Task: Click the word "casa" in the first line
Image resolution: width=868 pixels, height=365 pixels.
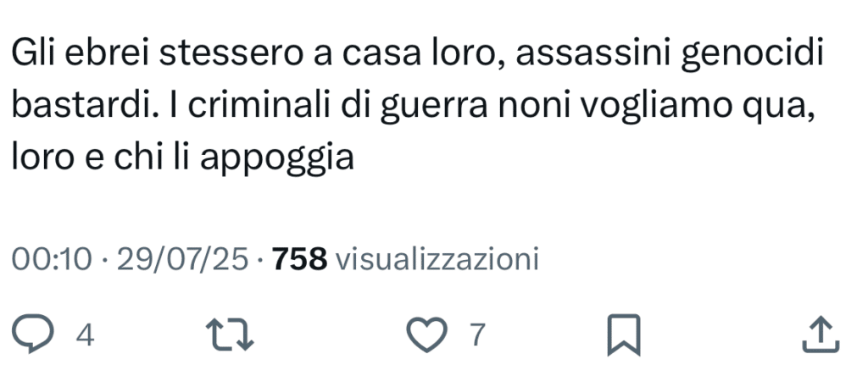Action: click(x=374, y=57)
